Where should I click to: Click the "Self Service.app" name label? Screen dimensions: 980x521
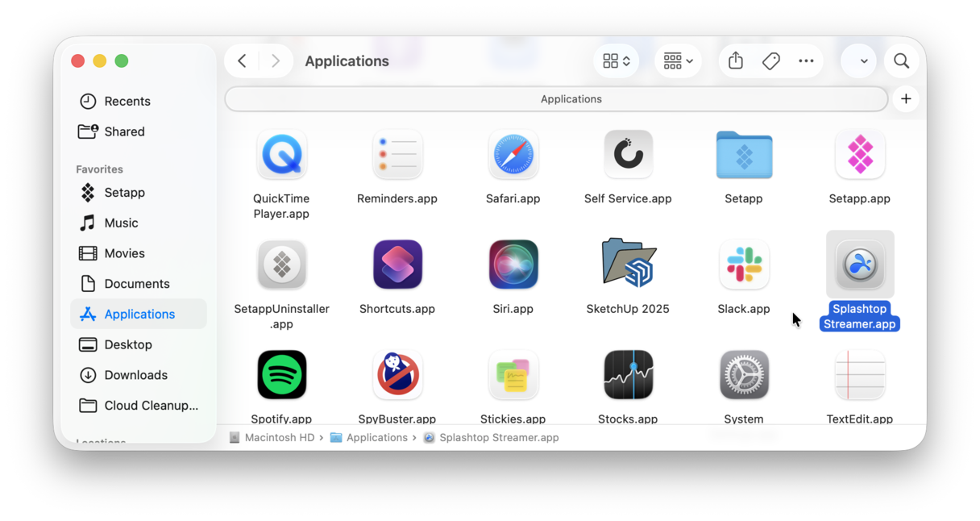click(x=628, y=198)
